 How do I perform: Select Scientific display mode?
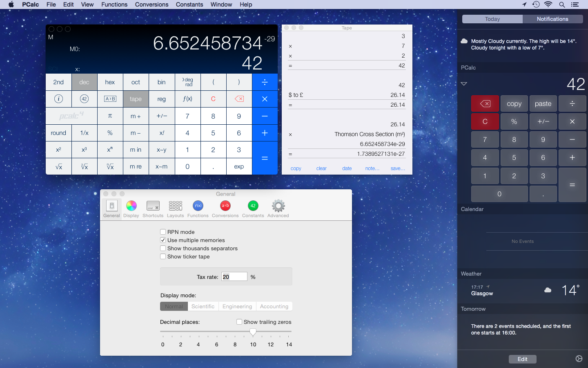pos(203,306)
